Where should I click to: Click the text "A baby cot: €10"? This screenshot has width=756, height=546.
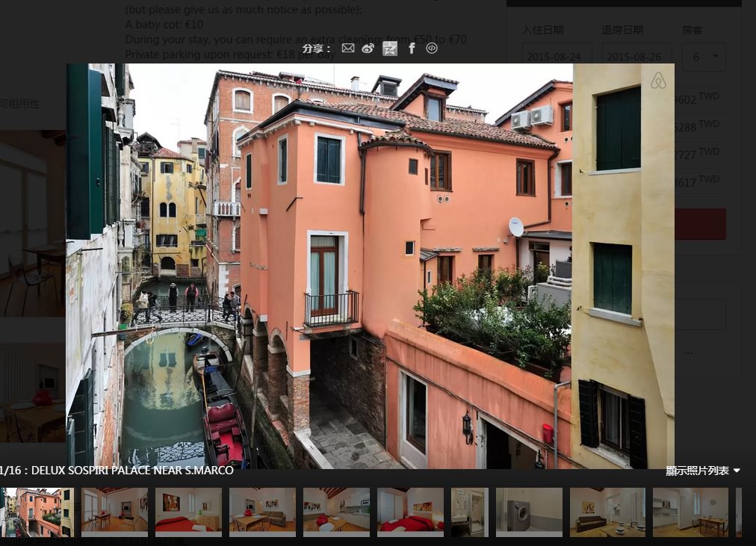click(x=164, y=24)
